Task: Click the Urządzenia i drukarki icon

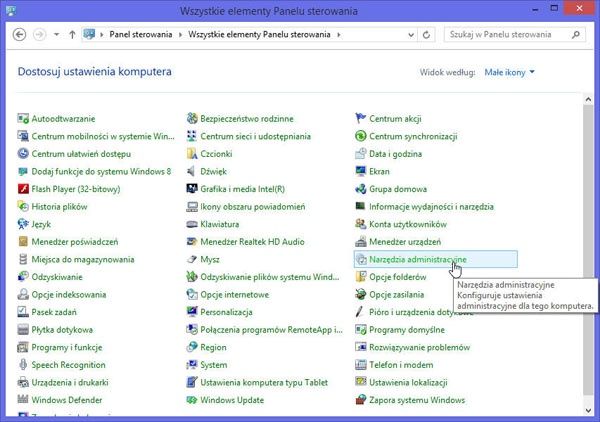Action: (23, 383)
